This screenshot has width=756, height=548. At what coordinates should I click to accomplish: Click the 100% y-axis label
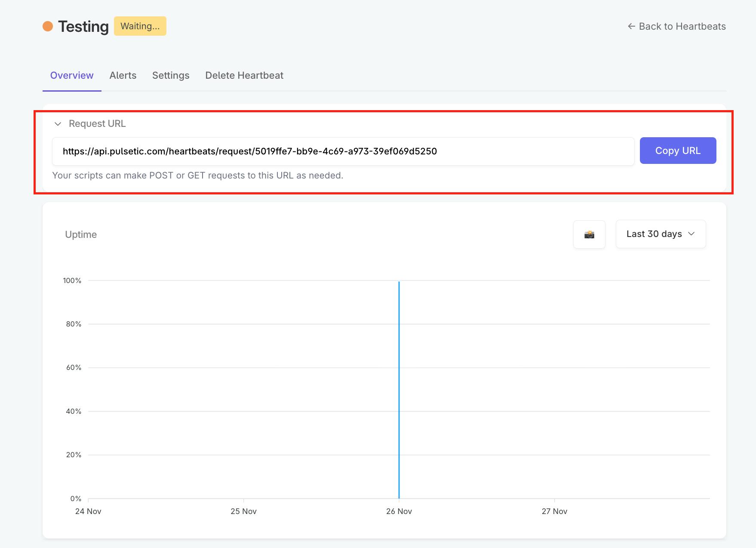tap(72, 280)
